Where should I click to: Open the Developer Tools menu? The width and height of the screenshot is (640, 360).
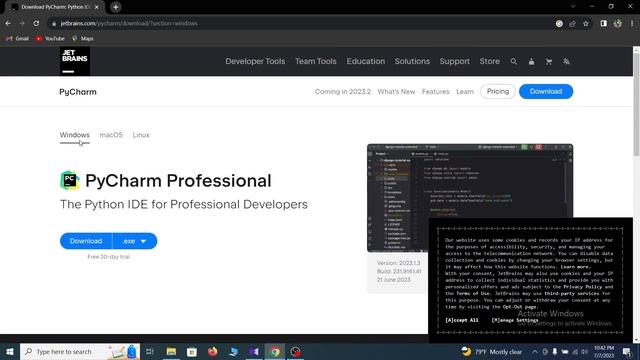[x=255, y=61]
